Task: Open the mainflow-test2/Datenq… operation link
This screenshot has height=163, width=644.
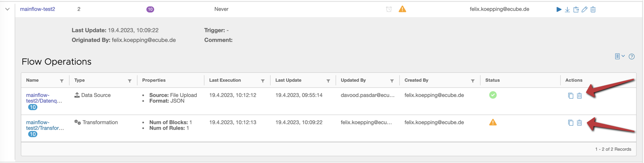Action: pyautogui.click(x=44, y=98)
